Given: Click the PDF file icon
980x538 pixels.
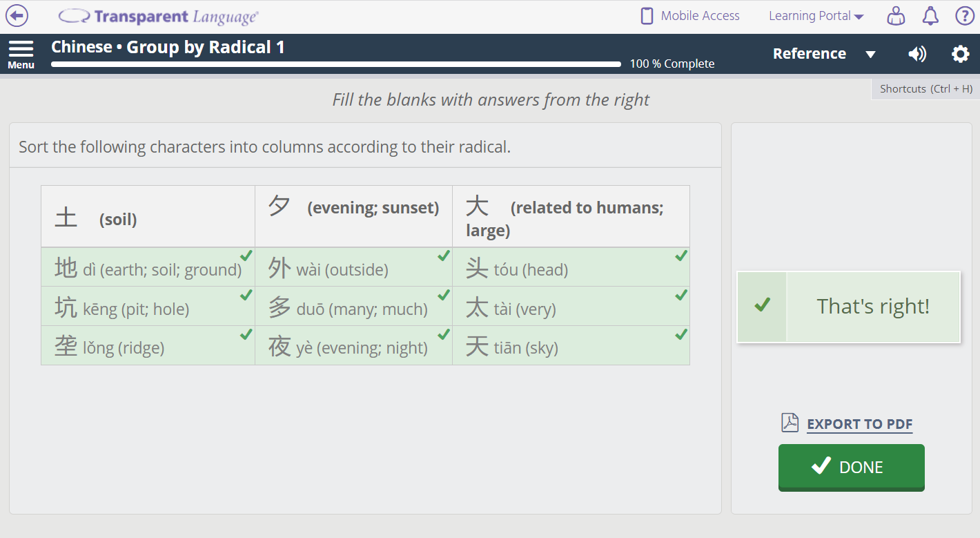Looking at the screenshot, I should coord(790,423).
